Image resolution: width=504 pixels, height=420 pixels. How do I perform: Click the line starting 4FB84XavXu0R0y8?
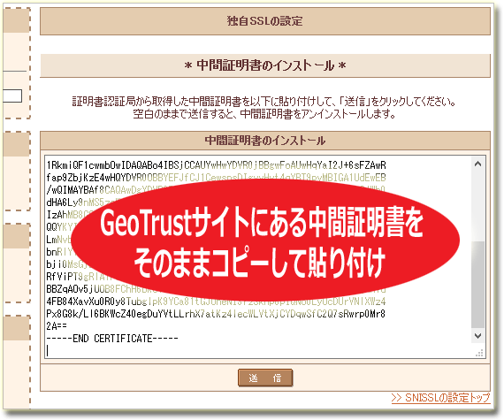point(216,302)
